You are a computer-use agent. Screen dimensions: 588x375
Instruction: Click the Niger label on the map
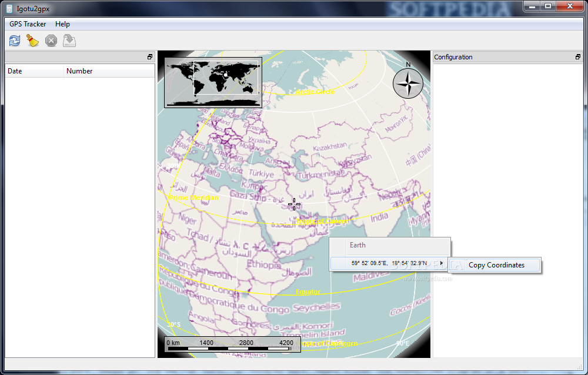pos(187,218)
